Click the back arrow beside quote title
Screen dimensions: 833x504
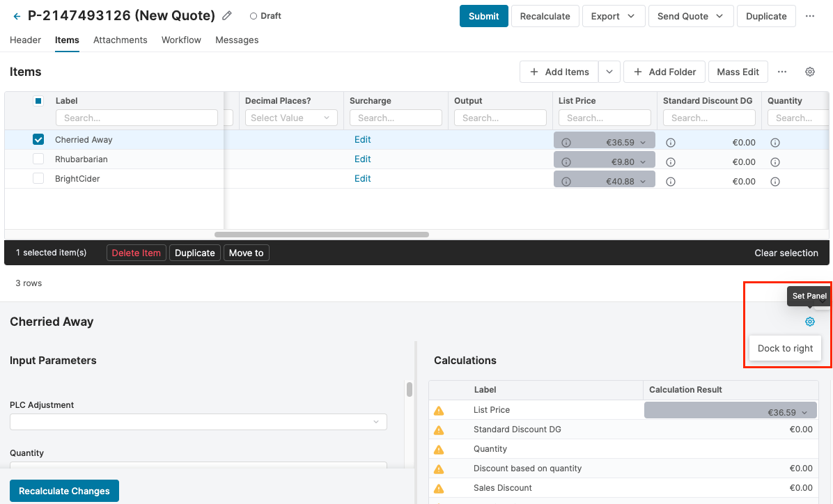point(17,16)
